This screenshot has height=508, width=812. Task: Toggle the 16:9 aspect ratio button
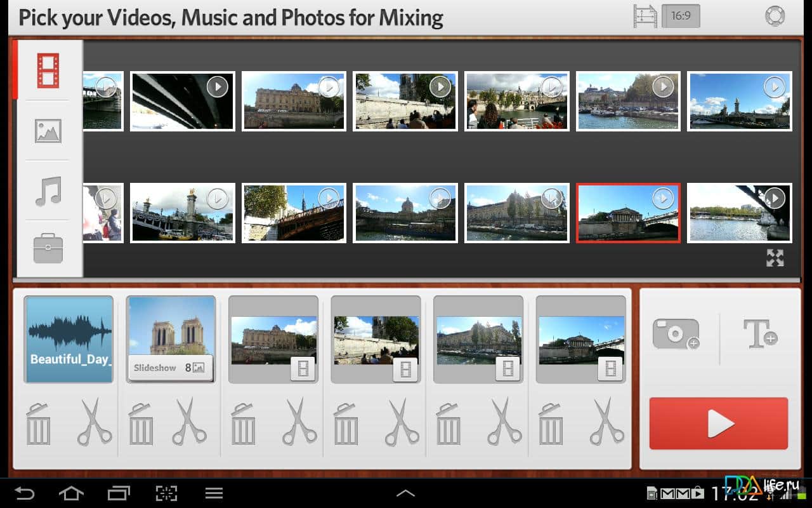click(x=680, y=16)
